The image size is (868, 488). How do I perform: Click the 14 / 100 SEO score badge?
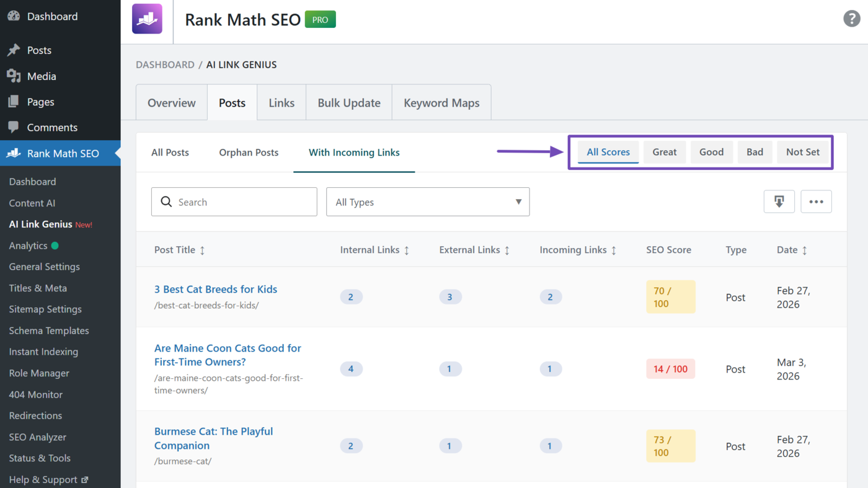coord(671,369)
